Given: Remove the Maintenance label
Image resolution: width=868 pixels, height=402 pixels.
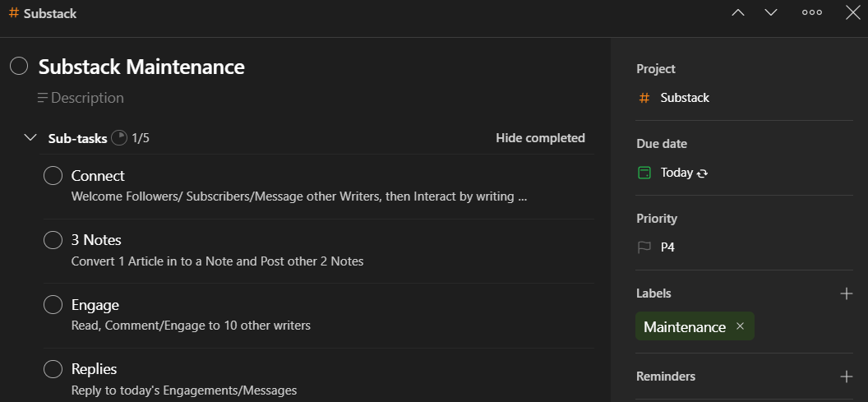Looking at the screenshot, I should (740, 326).
